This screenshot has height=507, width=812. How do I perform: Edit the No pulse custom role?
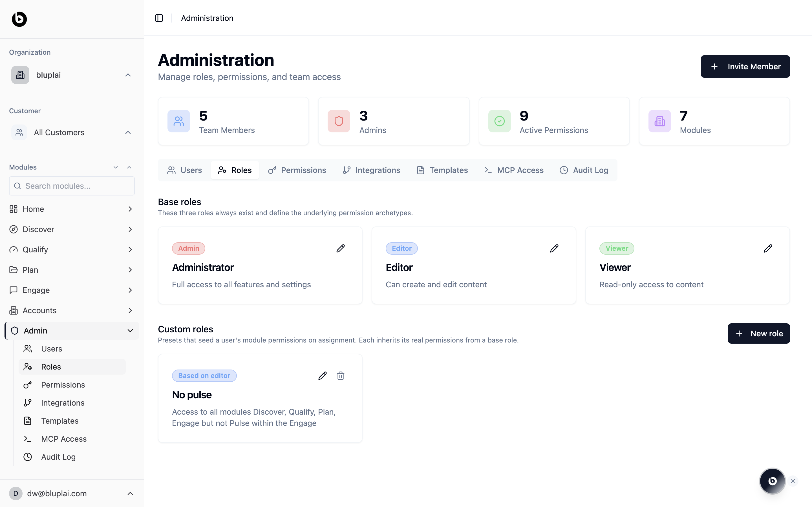click(322, 375)
